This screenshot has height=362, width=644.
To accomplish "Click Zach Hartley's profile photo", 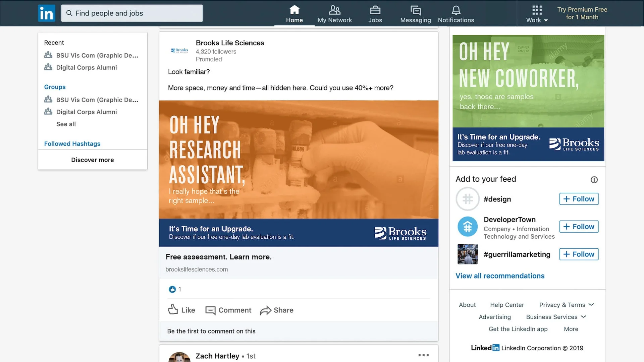I will tap(179, 357).
